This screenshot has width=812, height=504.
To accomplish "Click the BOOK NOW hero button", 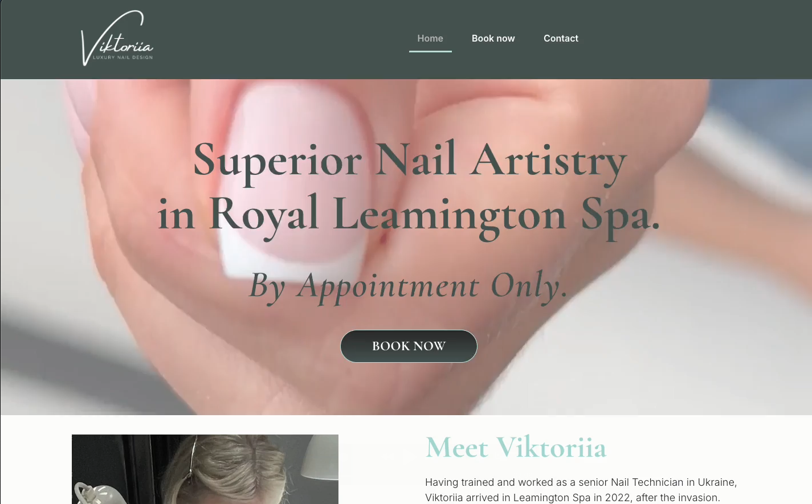I will [409, 346].
